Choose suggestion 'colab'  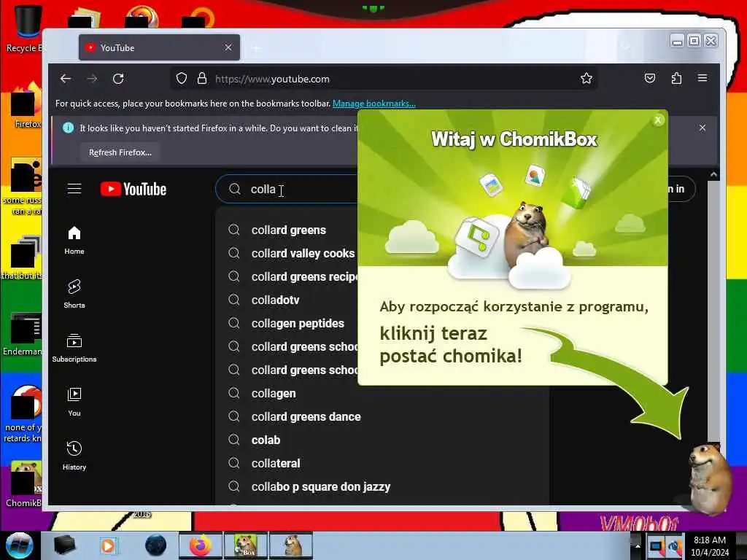[x=266, y=440]
